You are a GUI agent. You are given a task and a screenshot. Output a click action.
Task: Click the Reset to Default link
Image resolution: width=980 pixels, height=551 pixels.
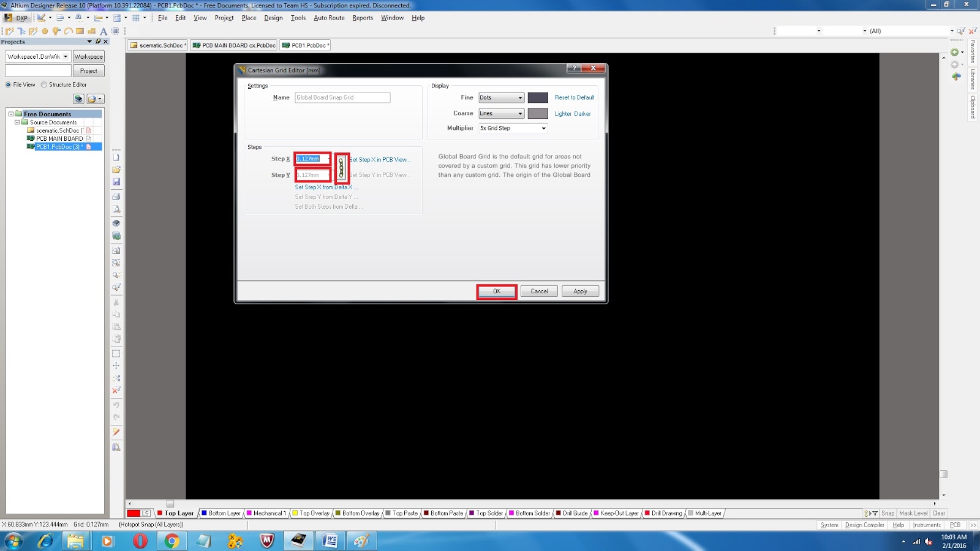point(573,97)
